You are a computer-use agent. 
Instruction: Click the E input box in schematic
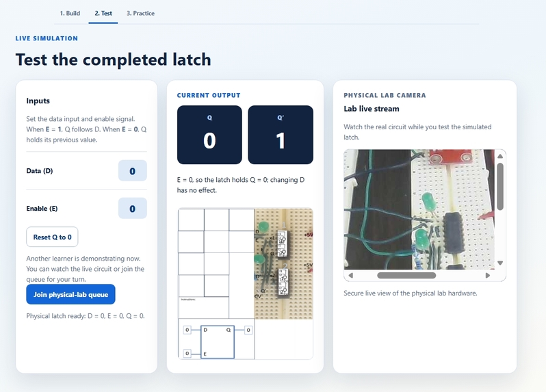pyautogui.click(x=187, y=354)
